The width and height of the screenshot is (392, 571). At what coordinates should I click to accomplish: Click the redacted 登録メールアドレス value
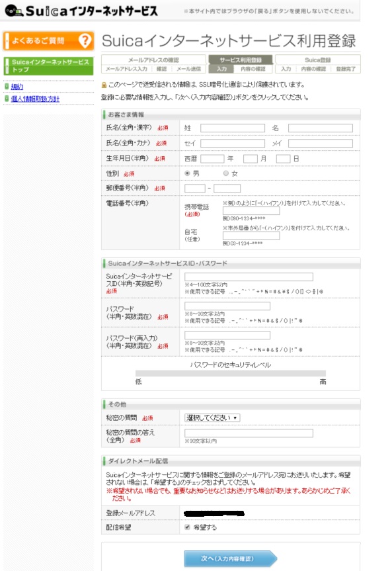coord(214,513)
